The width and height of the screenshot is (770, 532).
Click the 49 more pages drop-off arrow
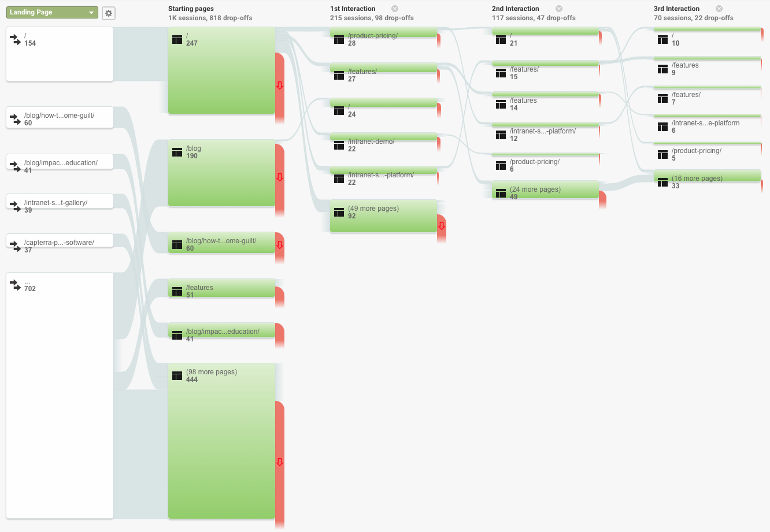pos(442,226)
